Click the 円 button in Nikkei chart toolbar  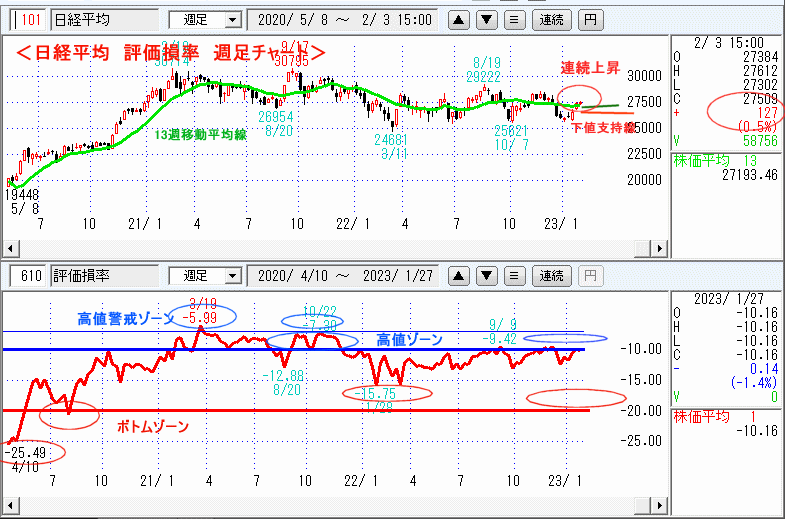pos(590,20)
